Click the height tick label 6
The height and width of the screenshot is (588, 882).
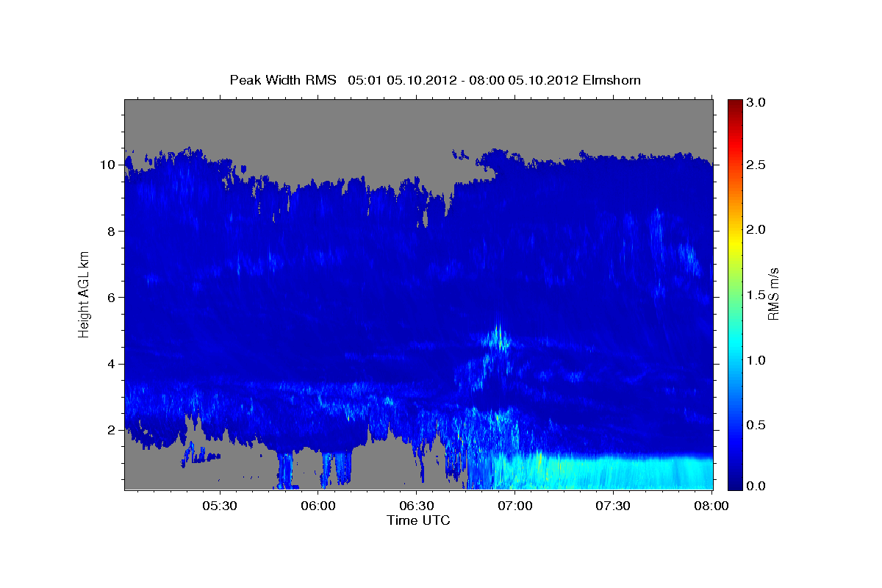tap(112, 298)
